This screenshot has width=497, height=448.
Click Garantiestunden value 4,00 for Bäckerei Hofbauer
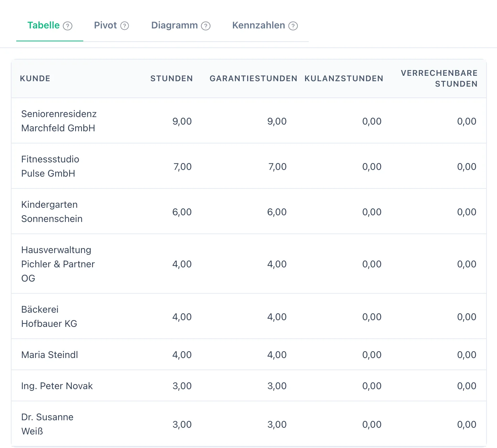pyautogui.click(x=277, y=317)
